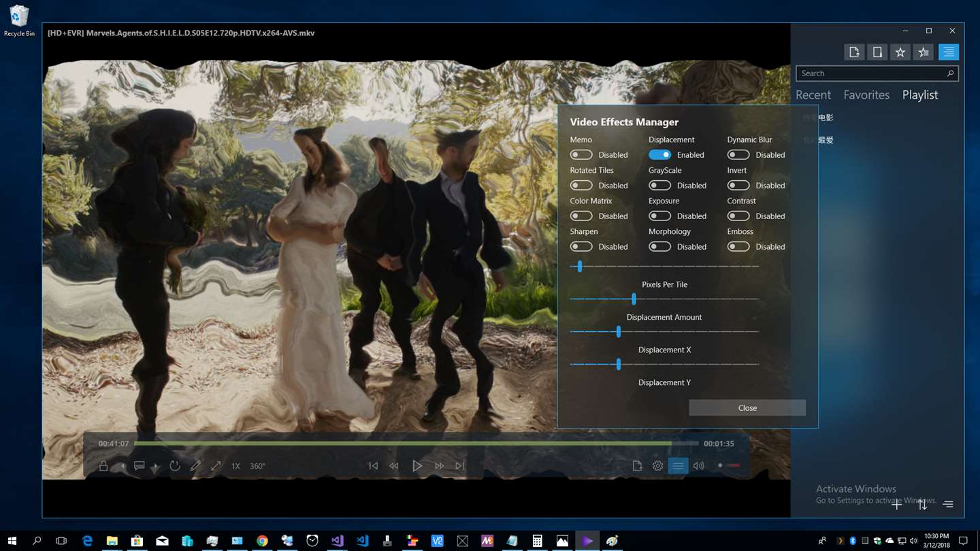Open Task View on the taskbar
The width and height of the screenshot is (980, 551).
pyautogui.click(x=61, y=541)
